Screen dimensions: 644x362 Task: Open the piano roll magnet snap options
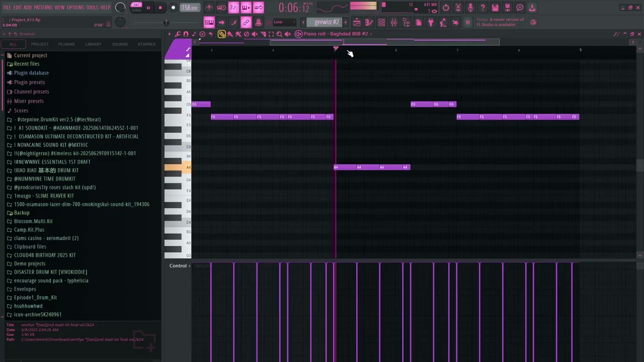pos(186,34)
